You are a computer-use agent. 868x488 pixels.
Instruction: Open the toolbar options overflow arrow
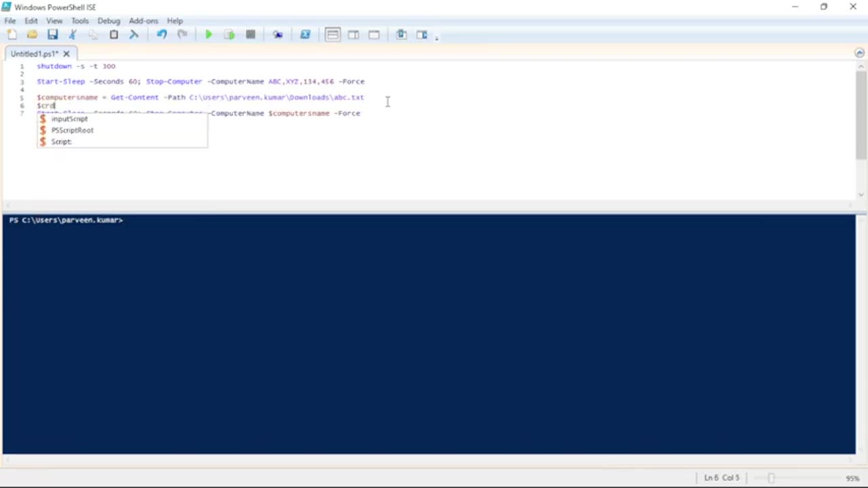437,37
